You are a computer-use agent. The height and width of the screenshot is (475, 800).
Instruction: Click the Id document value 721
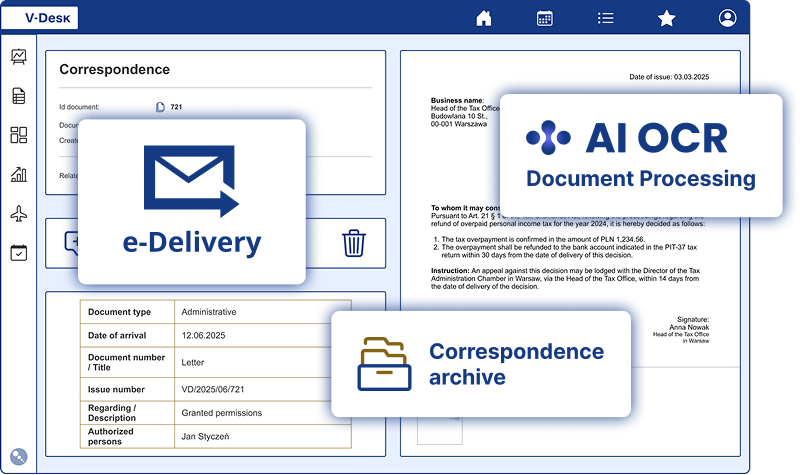tap(176, 107)
